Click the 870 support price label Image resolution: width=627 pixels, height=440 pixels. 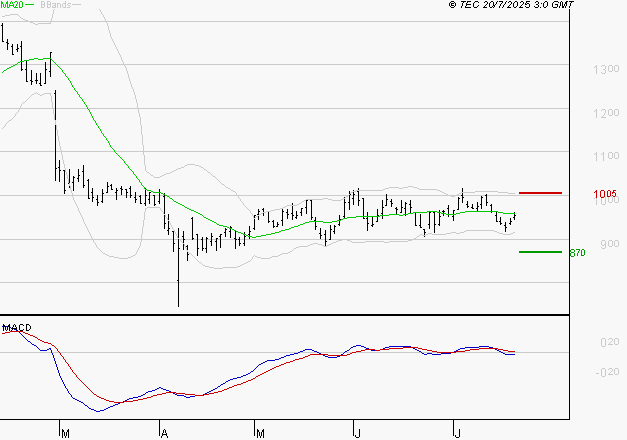click(x=576, y=254)
